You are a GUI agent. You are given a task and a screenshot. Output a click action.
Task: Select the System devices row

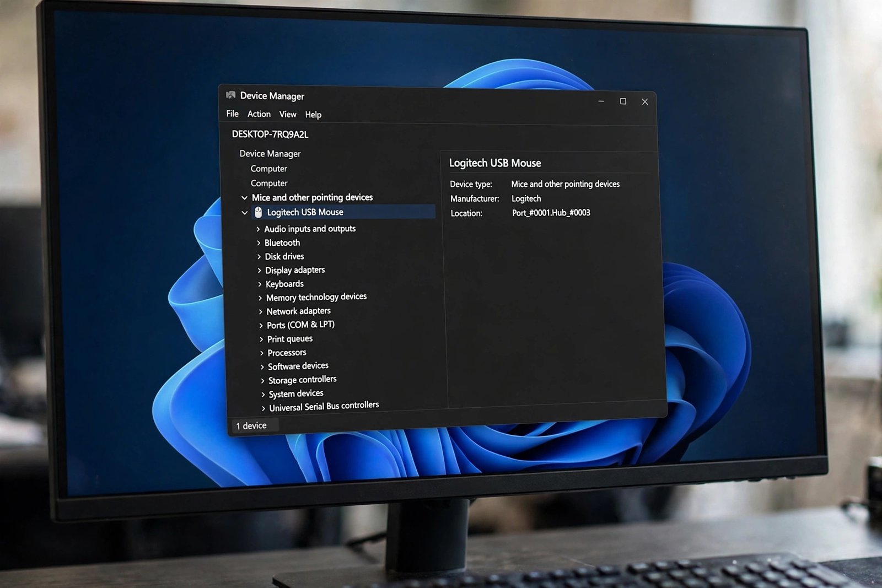(x=296, y=393)
